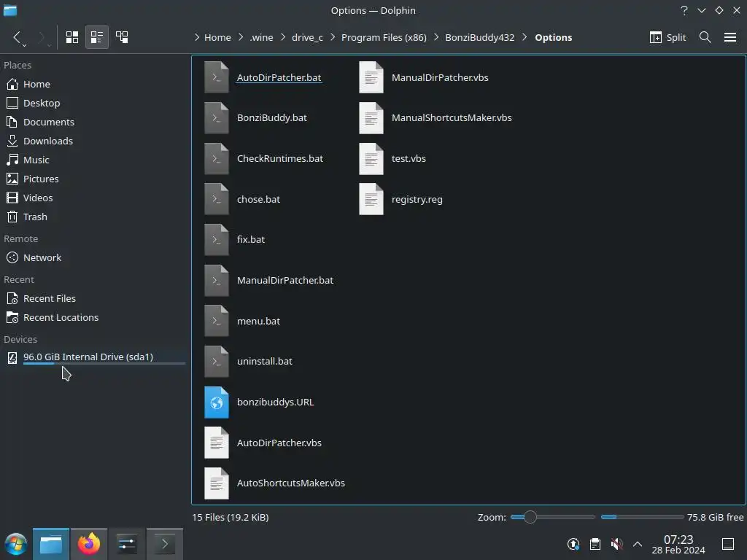747x560 pixels.
Task: Toggle the muted volume tray icon
Action: 616,544
